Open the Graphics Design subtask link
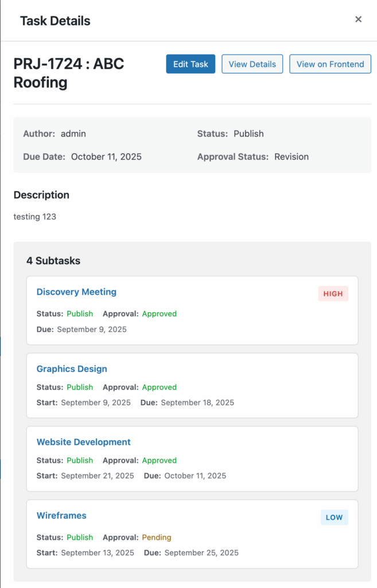 [72, 369]
